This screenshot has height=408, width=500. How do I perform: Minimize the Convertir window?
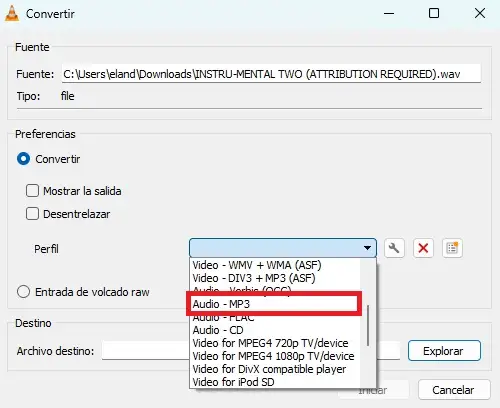coord(389,14)
